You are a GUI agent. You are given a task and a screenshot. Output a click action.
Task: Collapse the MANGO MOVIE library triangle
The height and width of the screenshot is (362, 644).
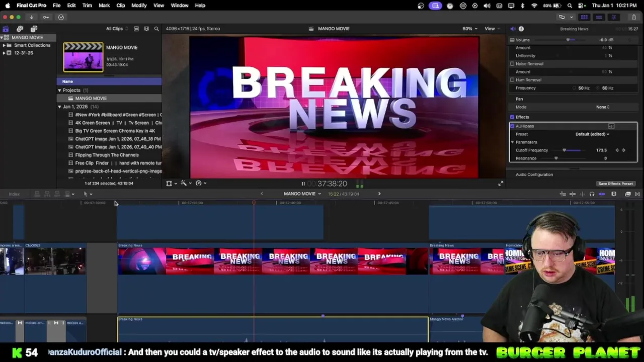(2, 38)
